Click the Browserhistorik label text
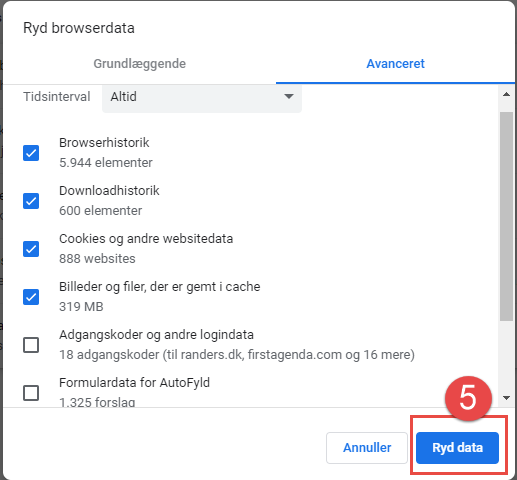 tap(104, 143)
